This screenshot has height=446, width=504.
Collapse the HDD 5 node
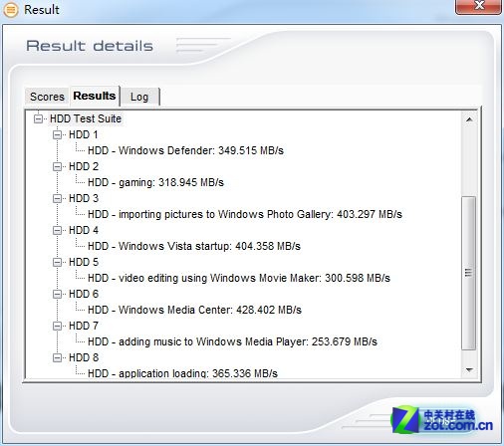tap(58, 262)
